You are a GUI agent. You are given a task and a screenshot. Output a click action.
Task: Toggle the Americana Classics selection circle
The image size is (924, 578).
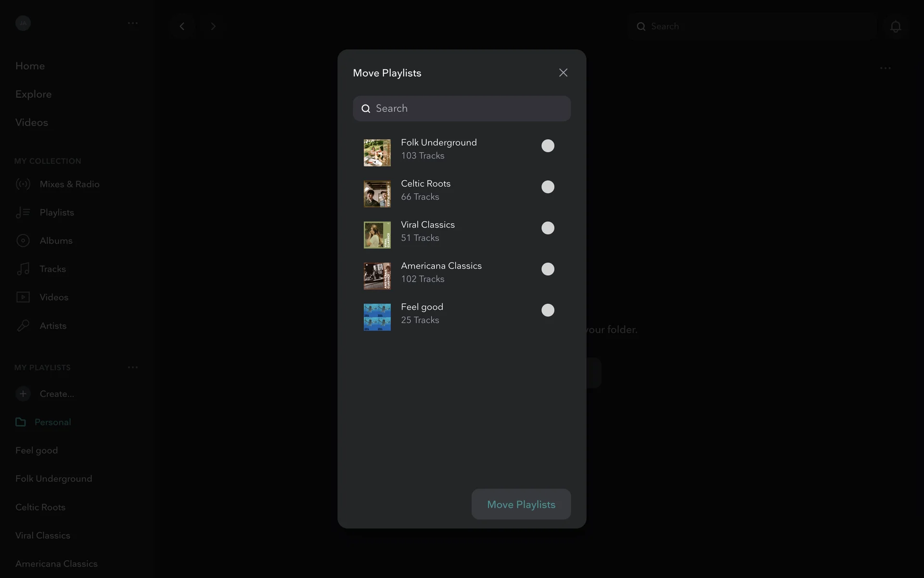click(548, 269)
